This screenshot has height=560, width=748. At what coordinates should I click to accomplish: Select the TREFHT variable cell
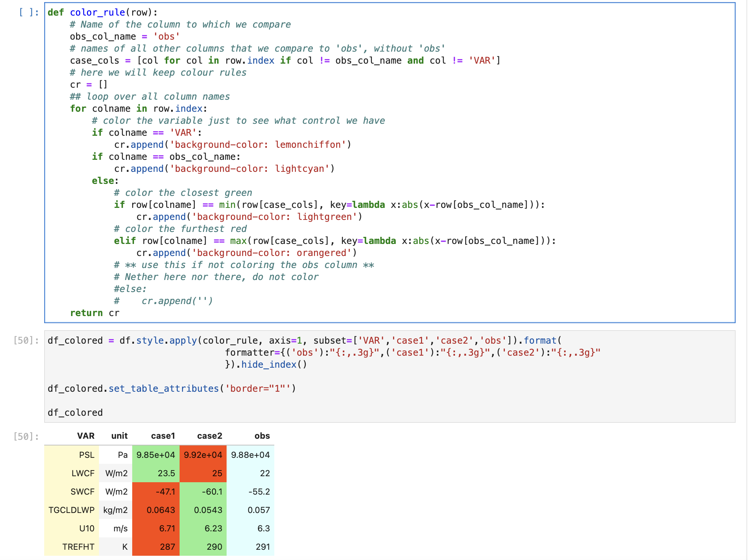pos(72,547)
